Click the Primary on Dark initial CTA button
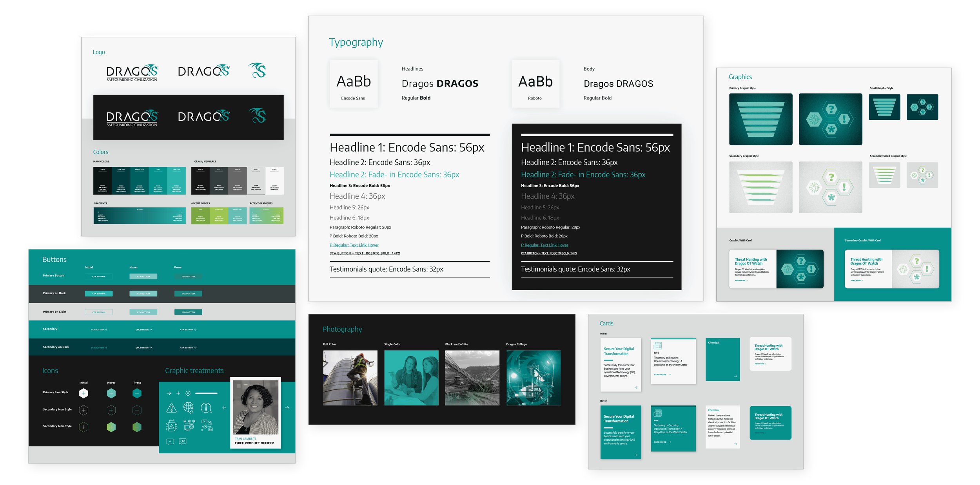This screenshot has width=980, height=485. pyautogui.click(x=99, y=293)
